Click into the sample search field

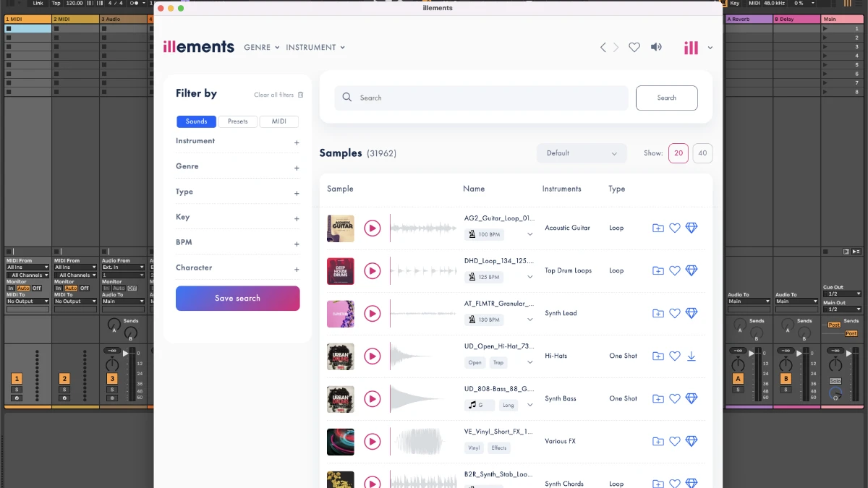[x=481, y=98]
